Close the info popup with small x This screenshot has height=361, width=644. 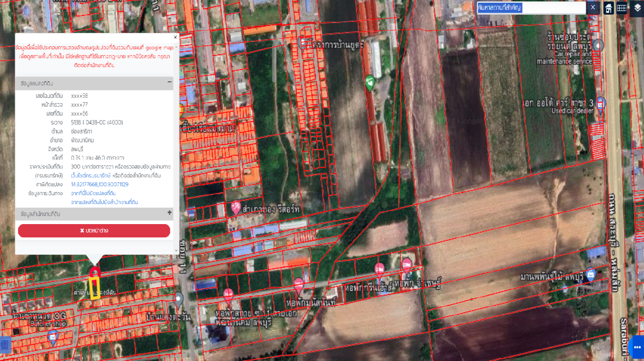[175, 38]
